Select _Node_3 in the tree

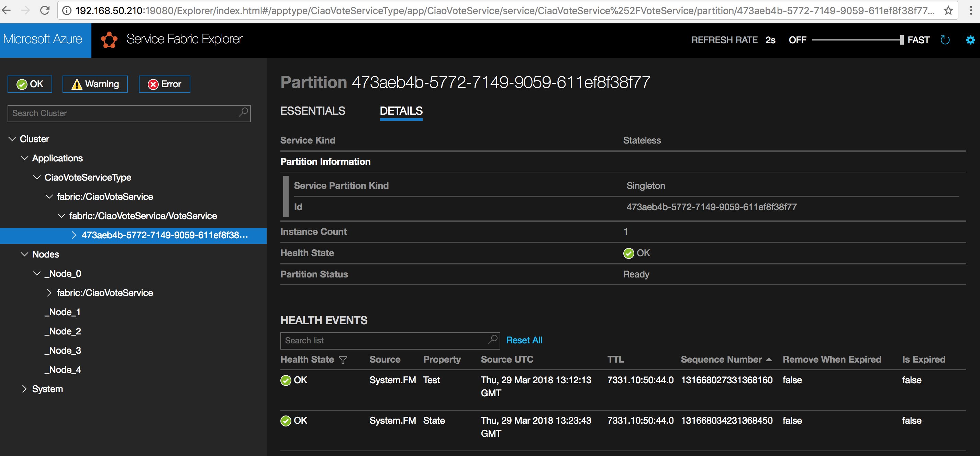pyautogui.click(x=63, y=351)
